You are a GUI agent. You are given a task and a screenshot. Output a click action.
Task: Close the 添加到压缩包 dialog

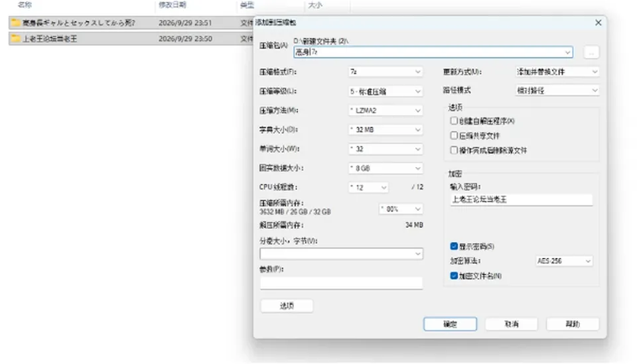tap(598, 23)
